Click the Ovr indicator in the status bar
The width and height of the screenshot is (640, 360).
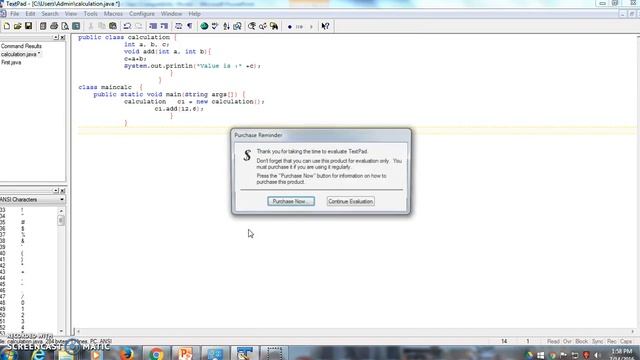[x=567, y=341]
